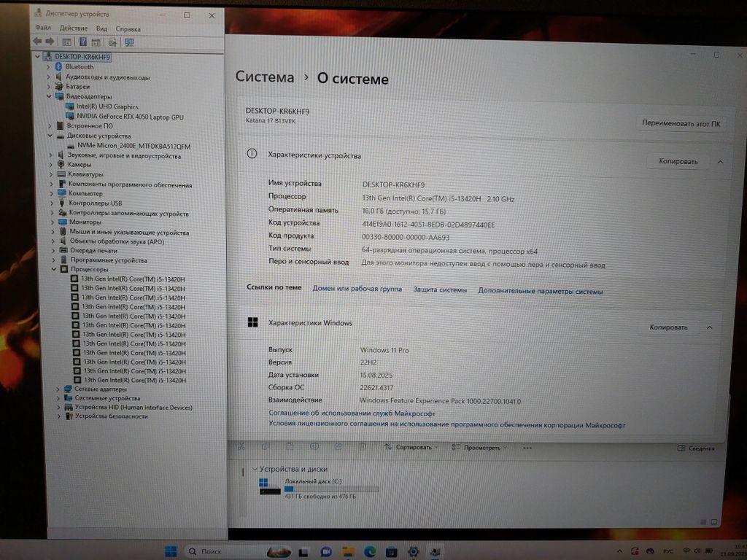The width and height of the screenshot is (747, 560).
Task: Open the Microsoft Store icon on taskbar
Action: tap(391, 551)
